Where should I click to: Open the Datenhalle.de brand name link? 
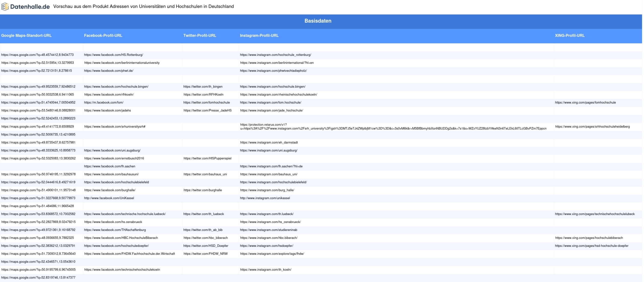click(30, 7)
